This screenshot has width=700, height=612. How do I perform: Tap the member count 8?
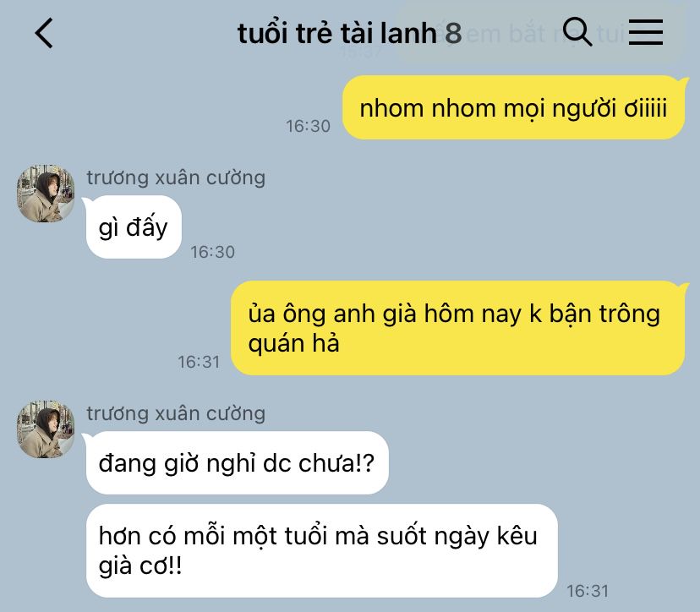pyautogui.click(x=453, y=33)
